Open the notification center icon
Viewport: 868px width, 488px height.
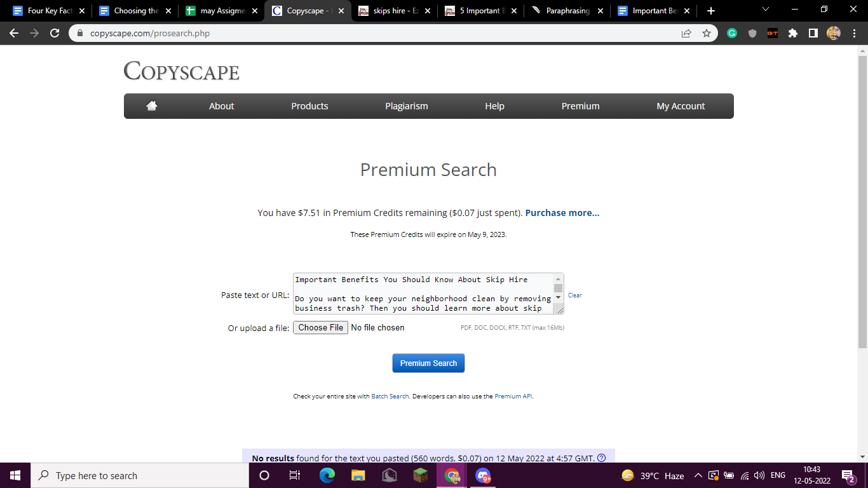848,475
